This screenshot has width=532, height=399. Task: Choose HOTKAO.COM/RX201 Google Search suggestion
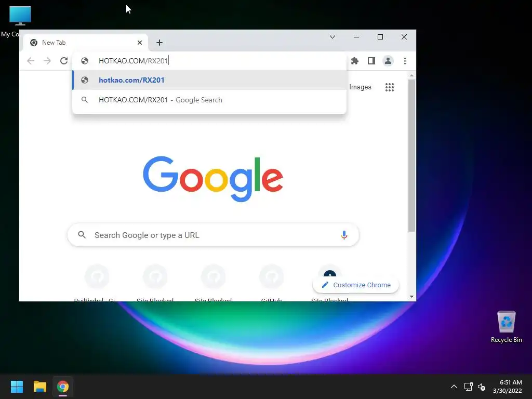coord(209,100)
